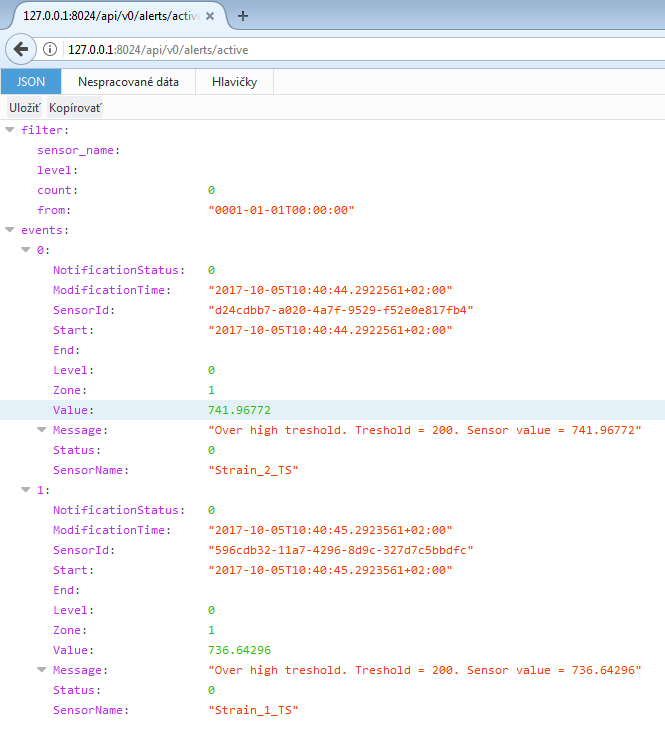Select Level key in event 1
The image size is (665, 735).
coord(73,610)
